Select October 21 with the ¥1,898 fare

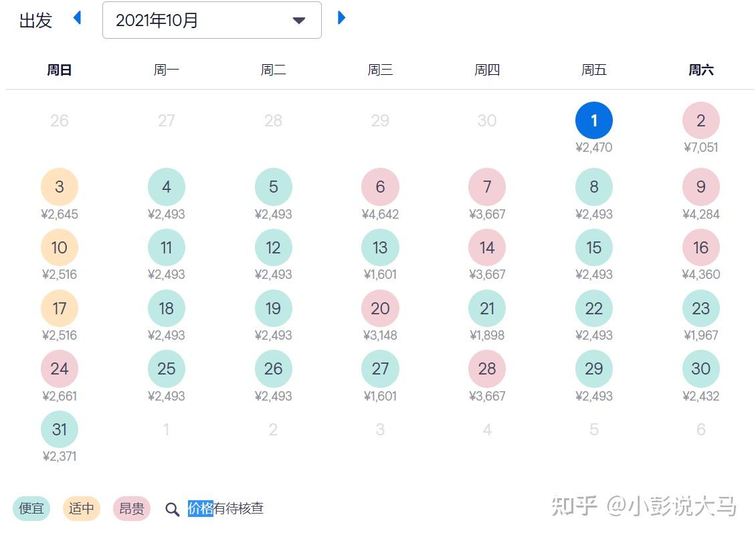pos(486,308)
